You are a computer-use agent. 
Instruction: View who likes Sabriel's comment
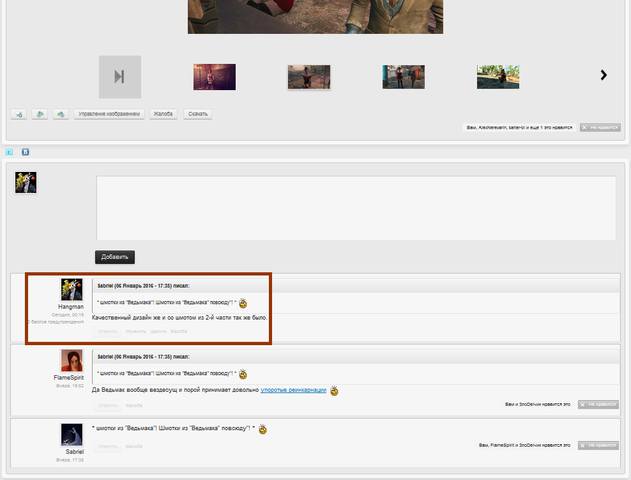[x=525, y=445]
